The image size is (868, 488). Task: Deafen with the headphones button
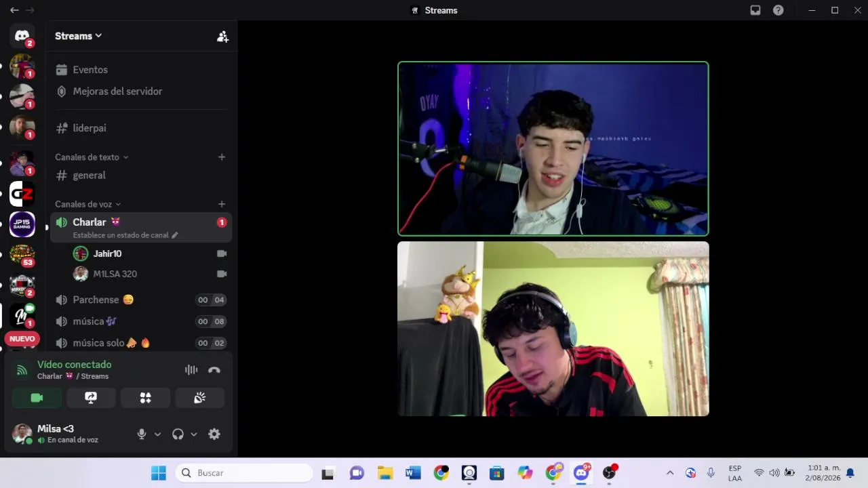(178, 434)
